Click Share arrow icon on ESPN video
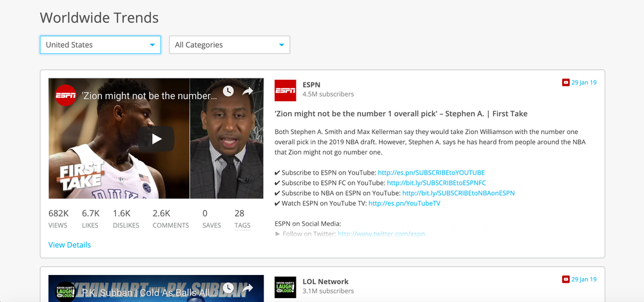644x302 pixels. 248,91
